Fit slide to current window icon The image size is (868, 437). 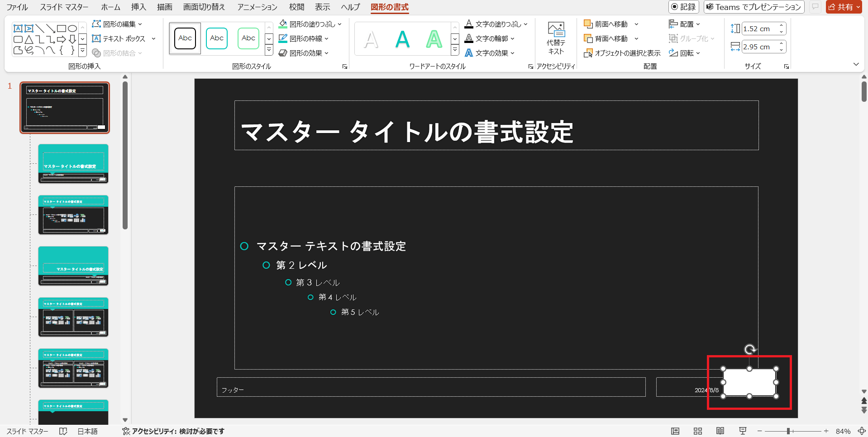click(862, 431)
